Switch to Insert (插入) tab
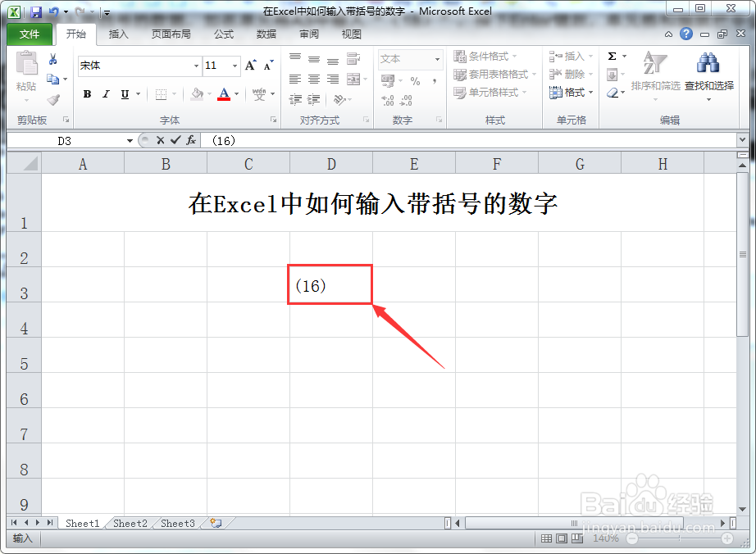Viewport: 756px width, 554px height. click(x=118, y=34)
